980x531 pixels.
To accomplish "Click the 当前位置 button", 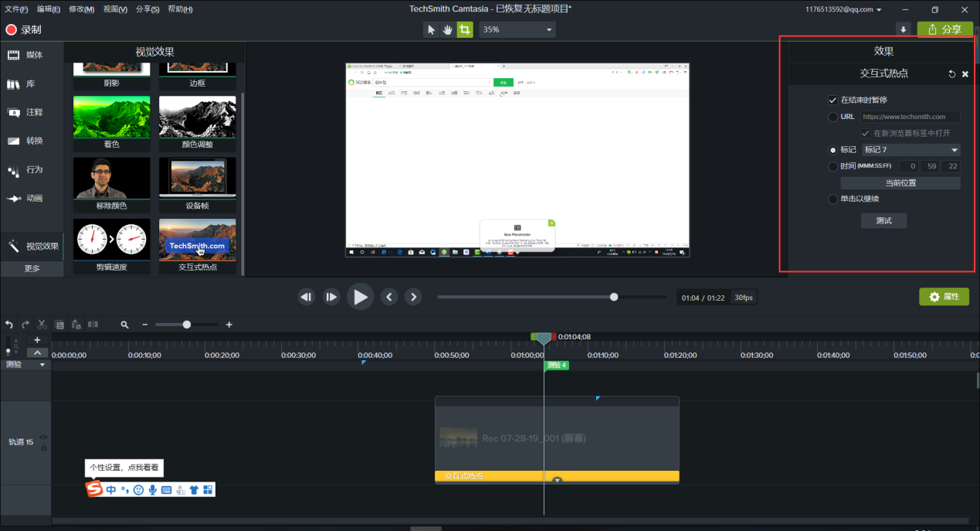I will [900, 183].
